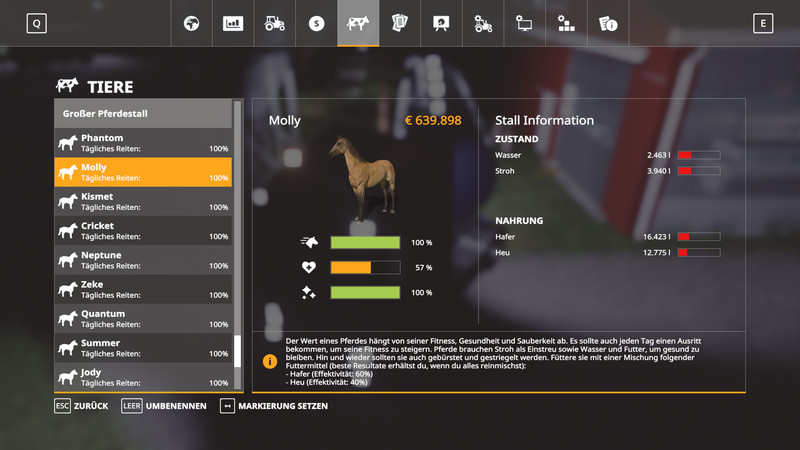Click the Umbenennen rename button
800x450 pixels.
click(x=163, y=406)
